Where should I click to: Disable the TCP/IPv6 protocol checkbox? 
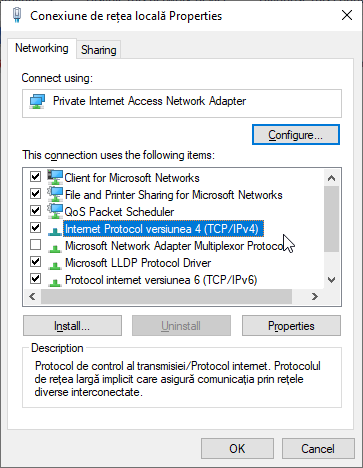(x=35, y=278)
